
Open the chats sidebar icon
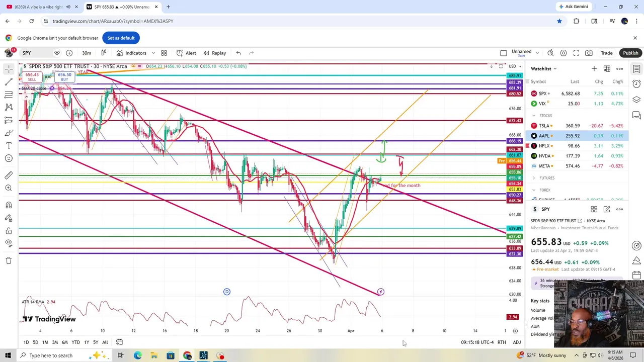tap(636, 116)
